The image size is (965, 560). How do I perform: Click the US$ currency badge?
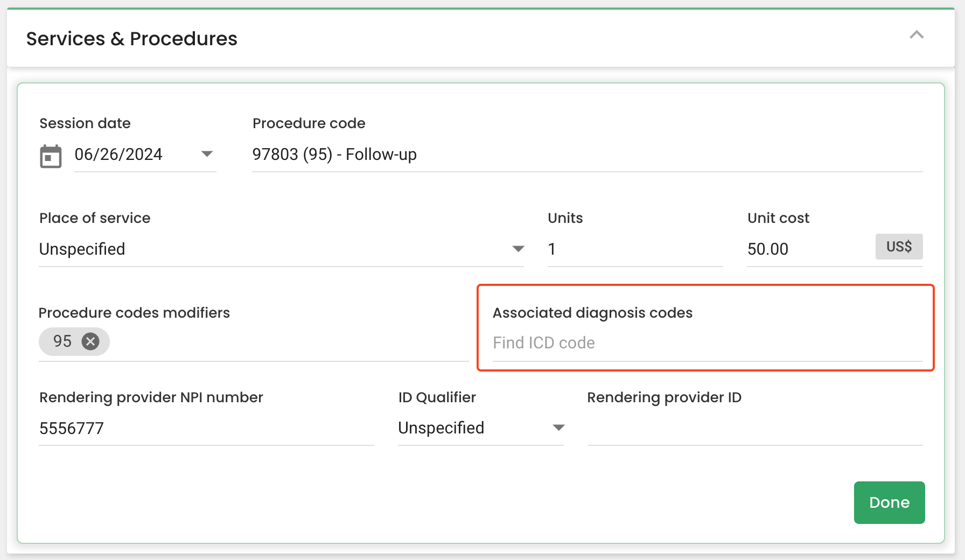pyautogui.click(x=898, y=247)
